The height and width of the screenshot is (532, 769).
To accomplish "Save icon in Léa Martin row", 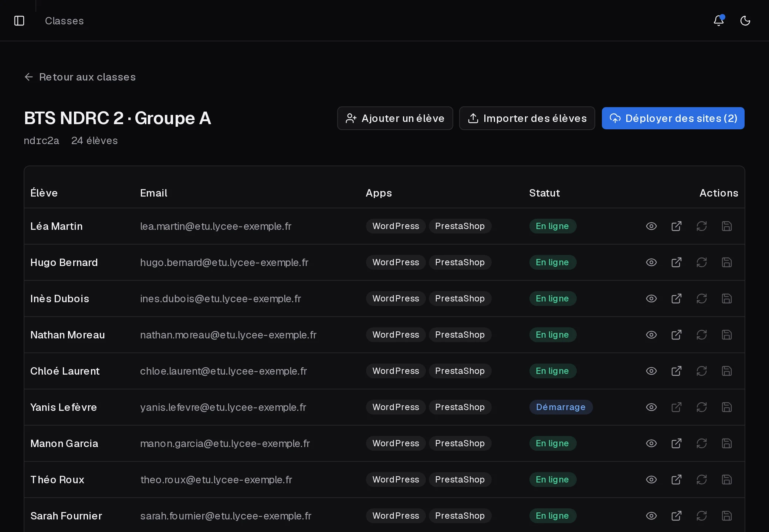I will [727, 226].
